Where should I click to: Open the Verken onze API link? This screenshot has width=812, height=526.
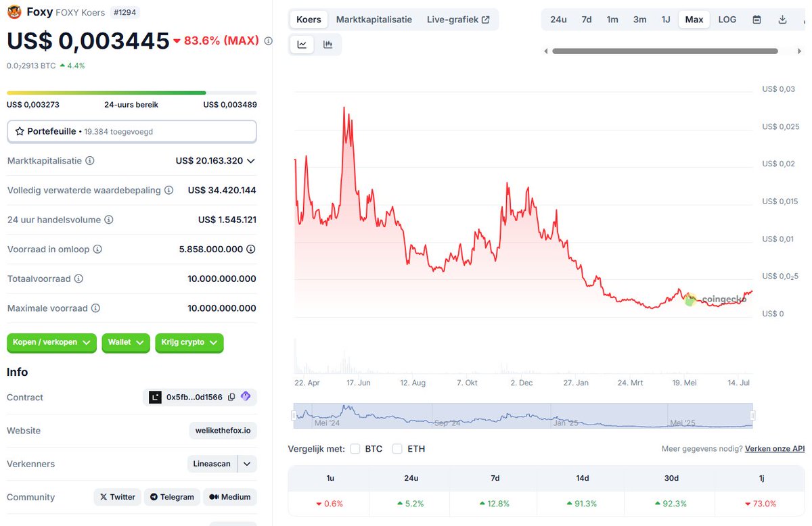click(x=775, y=449)
